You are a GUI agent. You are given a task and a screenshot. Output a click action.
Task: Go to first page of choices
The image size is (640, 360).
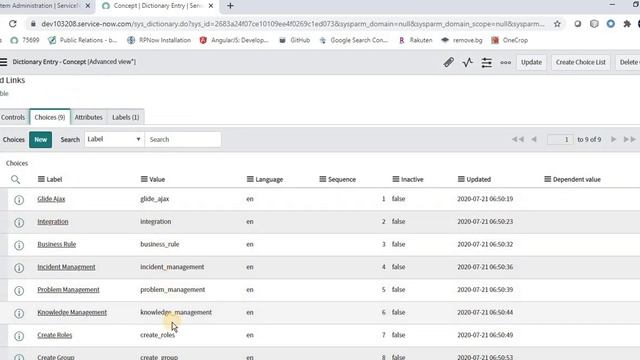click(x=518, y=139)
